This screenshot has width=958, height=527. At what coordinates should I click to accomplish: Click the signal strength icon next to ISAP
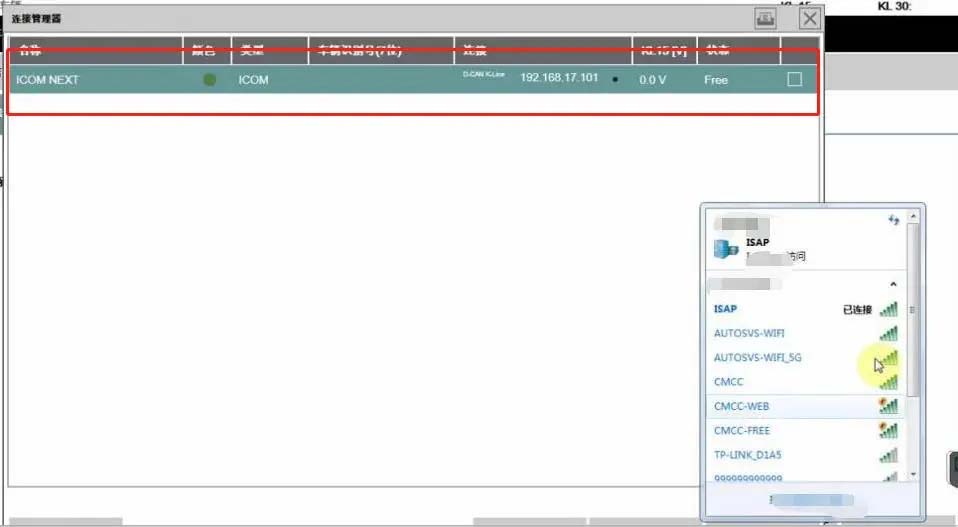[889, 309]
